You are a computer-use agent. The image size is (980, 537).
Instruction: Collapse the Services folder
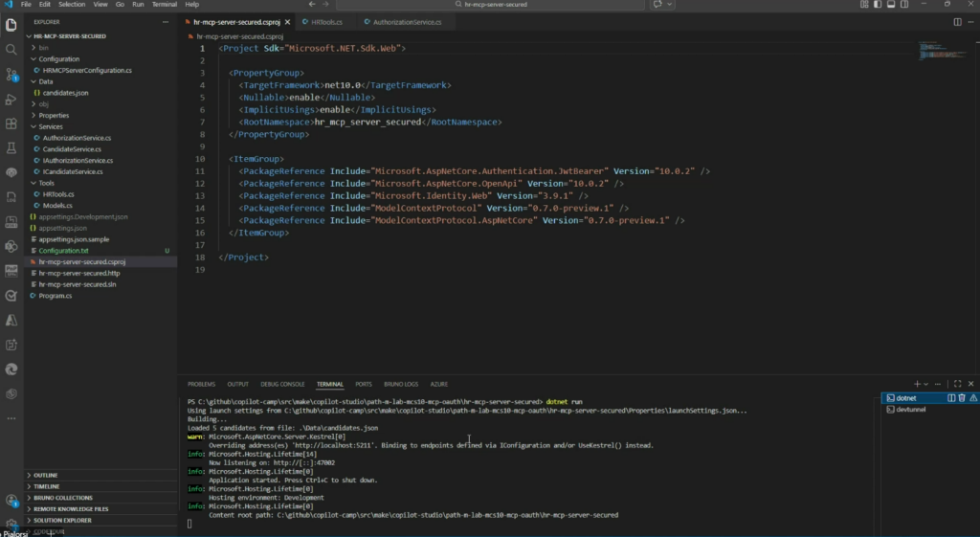(51, 126)
